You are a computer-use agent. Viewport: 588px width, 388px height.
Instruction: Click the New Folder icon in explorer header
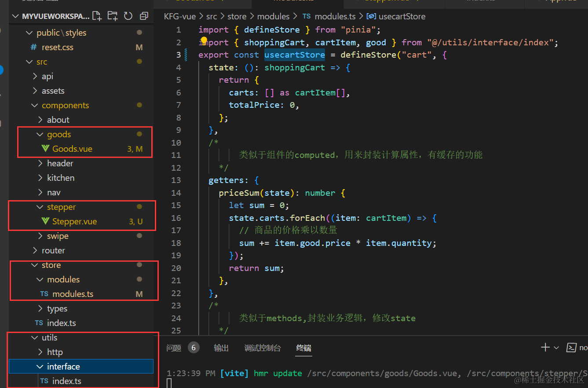(113, 16)
